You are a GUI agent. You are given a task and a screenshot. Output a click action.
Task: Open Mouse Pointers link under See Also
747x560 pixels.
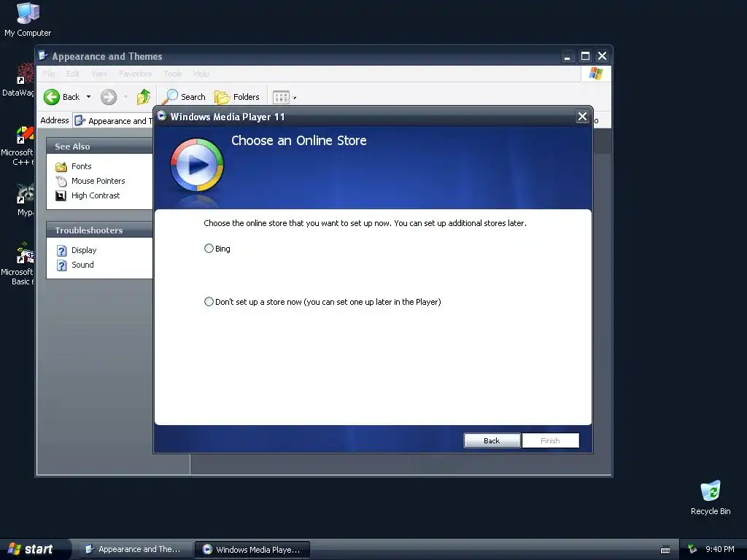click(x=98, y=181)
